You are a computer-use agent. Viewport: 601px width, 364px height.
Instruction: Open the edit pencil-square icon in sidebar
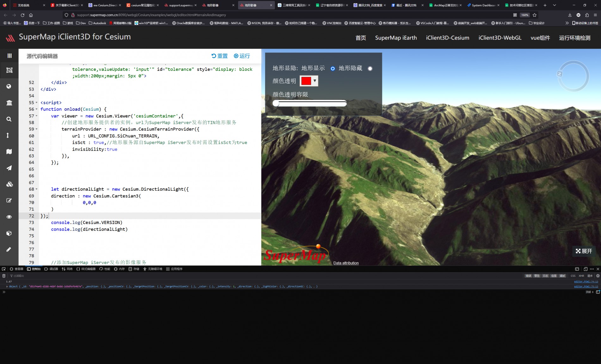[9, 201]
